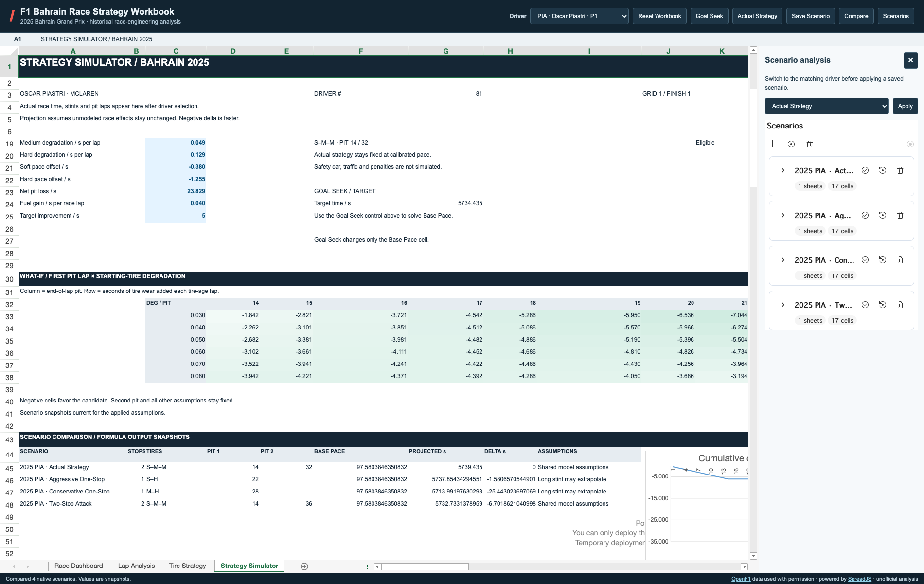This screenshot has width=924, height=584.
Task: Click the Save Scenario button
Action: 811,16
